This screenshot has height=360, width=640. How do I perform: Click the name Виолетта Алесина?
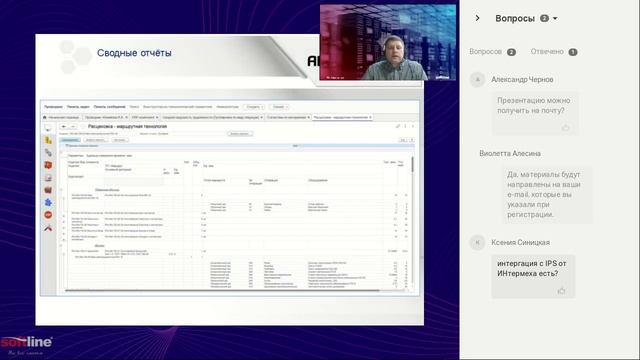tap(510, 153)
